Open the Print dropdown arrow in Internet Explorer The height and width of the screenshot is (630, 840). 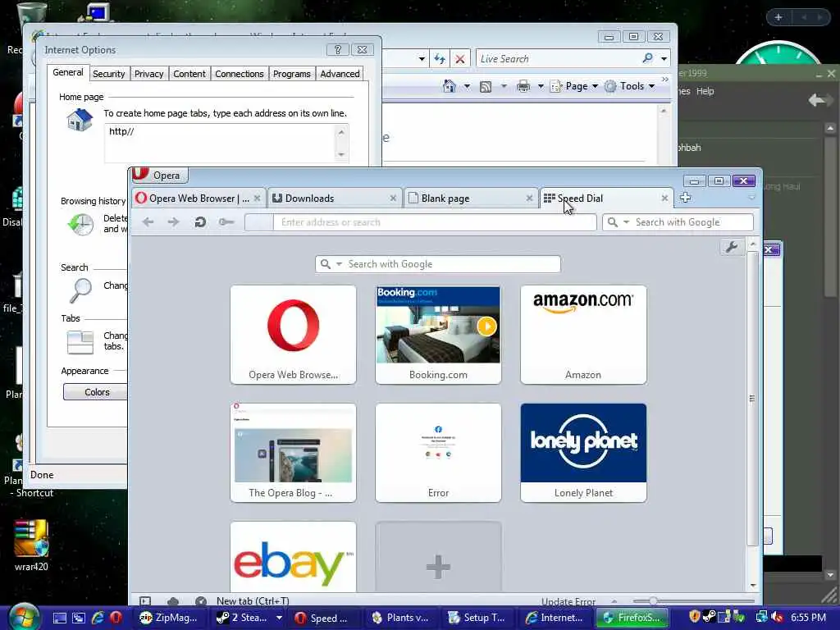541,86
